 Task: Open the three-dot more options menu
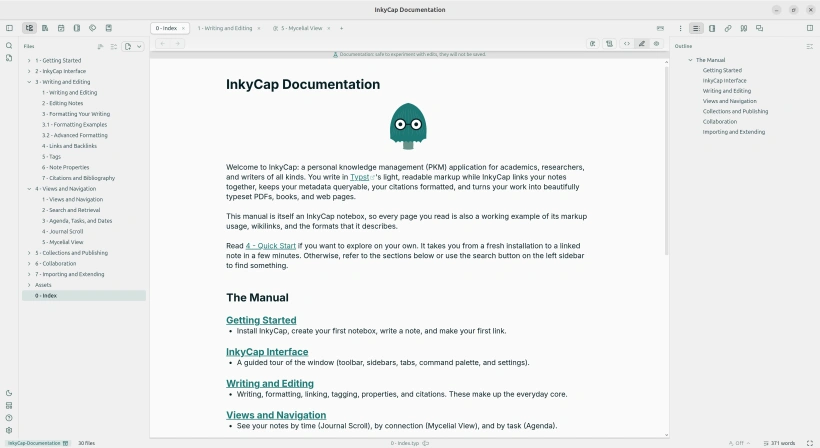point(680,28)
